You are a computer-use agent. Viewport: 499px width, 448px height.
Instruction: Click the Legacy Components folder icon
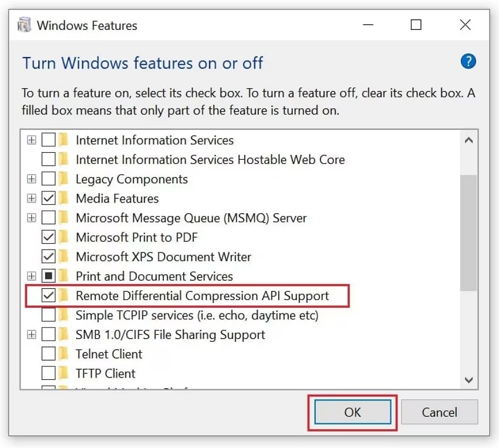[64, 179]
